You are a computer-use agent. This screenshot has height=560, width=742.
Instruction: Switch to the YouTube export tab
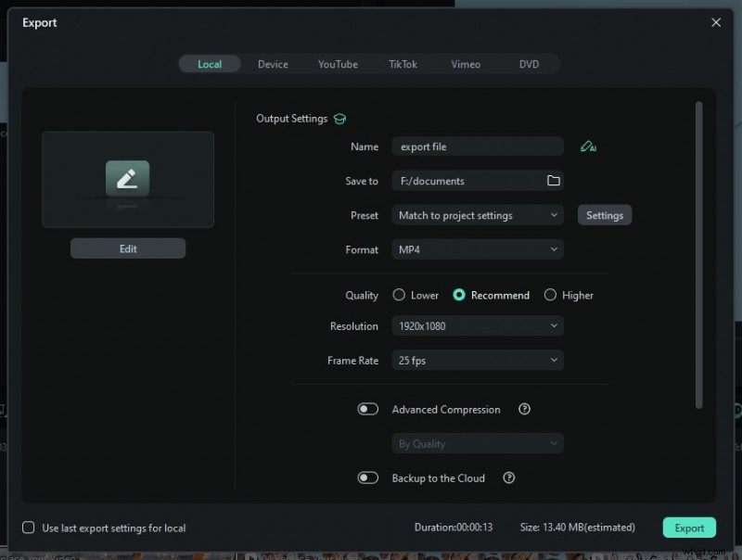click(x=338, y=64)
